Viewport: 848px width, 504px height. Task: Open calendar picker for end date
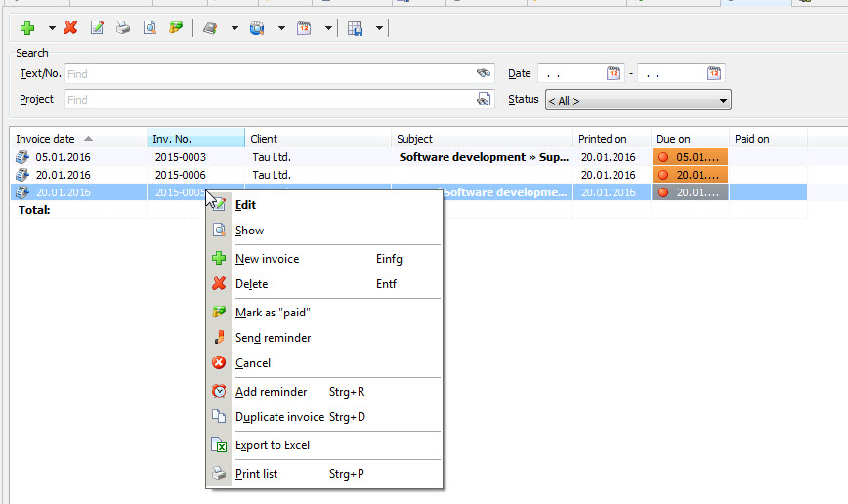[x=714, y=73]
